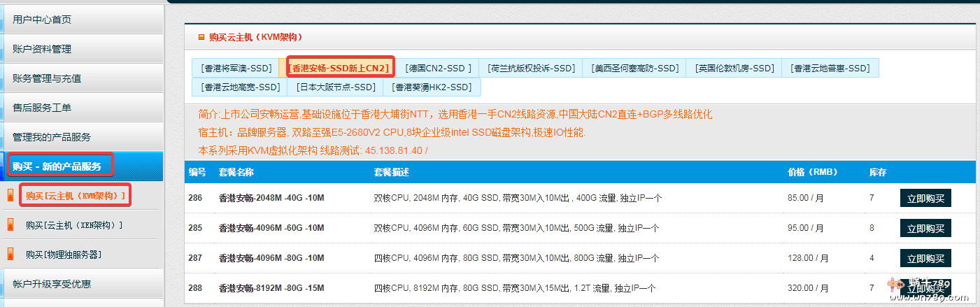The width and height of the screenshot is (980, 307).
Task: Open 用户中心首页 in sidebar
Action: [42, 20]
